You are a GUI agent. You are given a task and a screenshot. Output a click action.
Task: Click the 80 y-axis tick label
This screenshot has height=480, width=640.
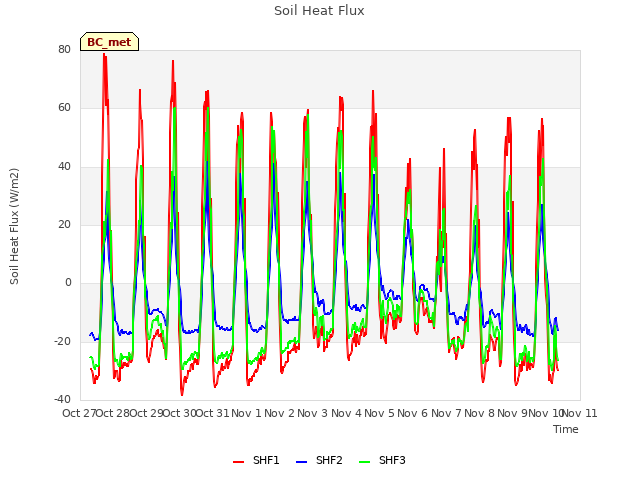pos(64,49)
